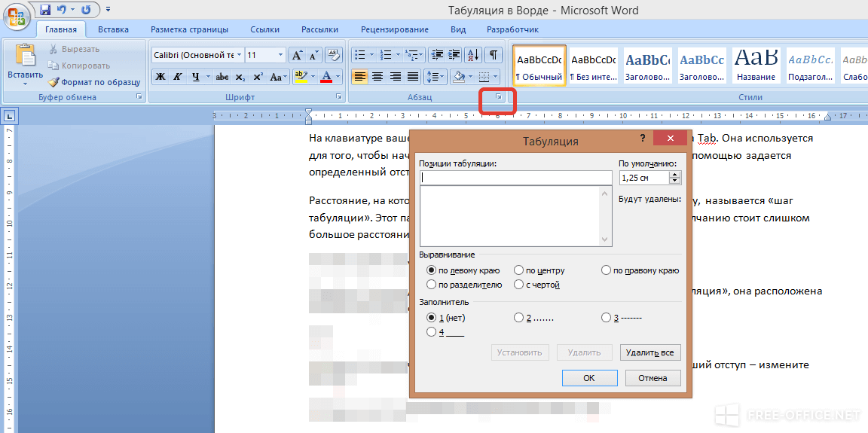Open the Рецензирование tab
This screenshot has width=868, height=433.
(395, 29)
